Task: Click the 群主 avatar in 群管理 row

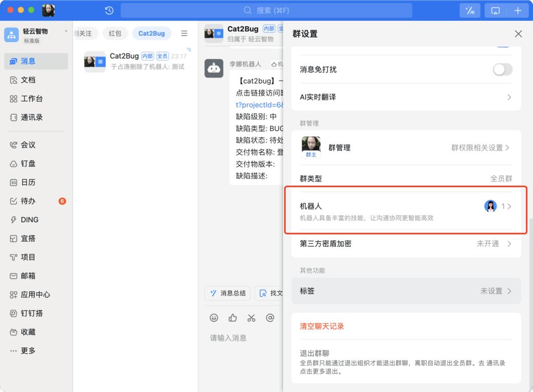Action: point(311,147)
